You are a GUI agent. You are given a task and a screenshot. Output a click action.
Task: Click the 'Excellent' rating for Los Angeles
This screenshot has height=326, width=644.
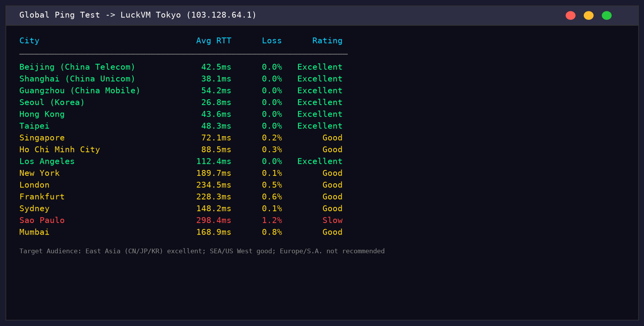(320, 161)
